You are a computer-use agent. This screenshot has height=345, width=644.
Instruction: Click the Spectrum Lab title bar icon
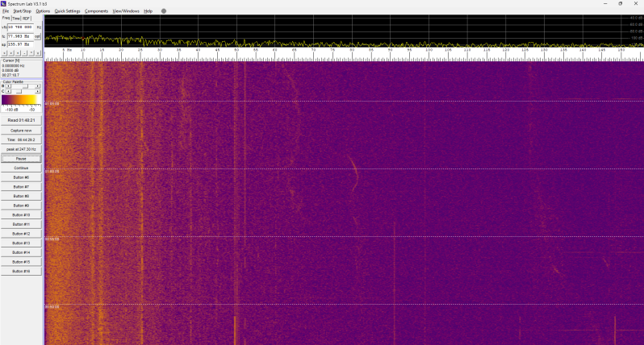pos(4,4)
